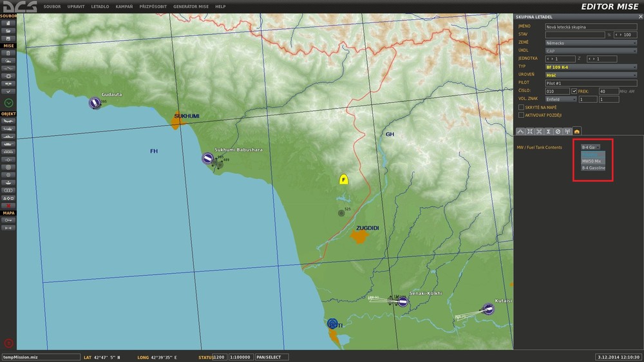Open the LETADLO menu
Image resolution: width=644 pixels, height=362 pixels.
100,6
